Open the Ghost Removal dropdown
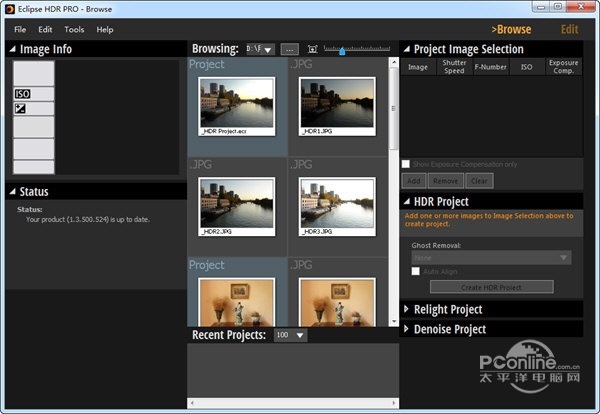Viewport: 600px width, 414px height. pos(491,257)
